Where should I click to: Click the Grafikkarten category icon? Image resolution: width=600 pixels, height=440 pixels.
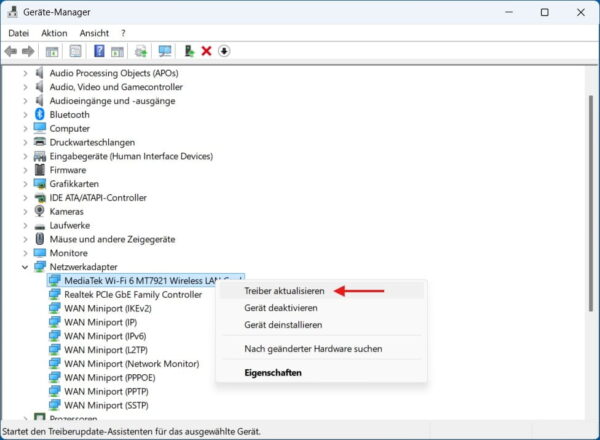tap(40, 184)
